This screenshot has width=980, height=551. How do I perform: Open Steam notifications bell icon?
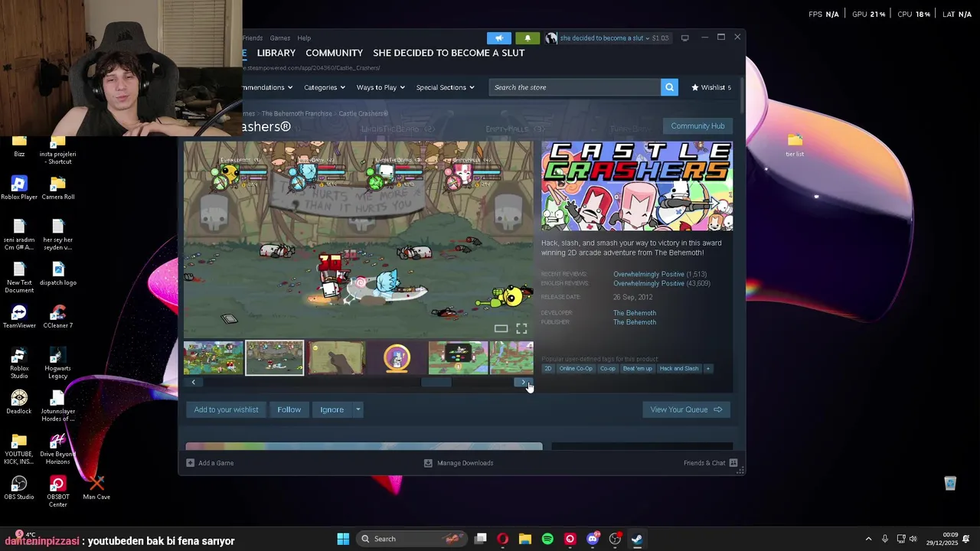[x=528, y=37]
